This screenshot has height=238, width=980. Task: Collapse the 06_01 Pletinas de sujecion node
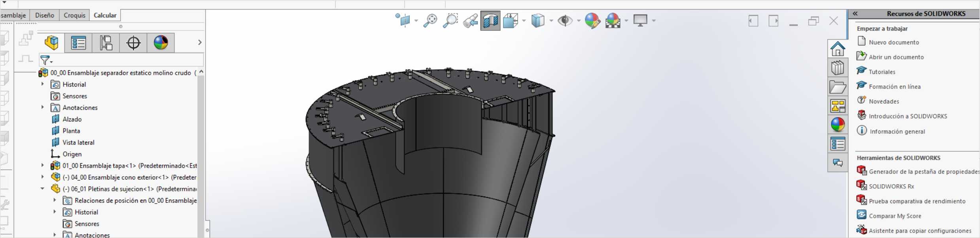point(42,189)
